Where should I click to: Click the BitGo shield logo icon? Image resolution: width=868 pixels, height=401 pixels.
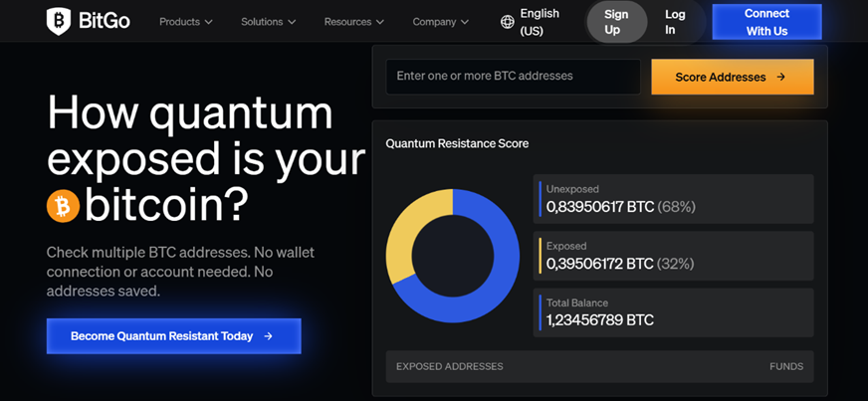pyautogui.click(x=58, y=22)
